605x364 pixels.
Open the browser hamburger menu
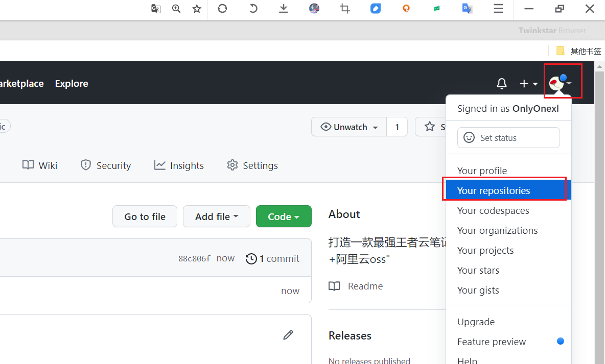point(498,9)
